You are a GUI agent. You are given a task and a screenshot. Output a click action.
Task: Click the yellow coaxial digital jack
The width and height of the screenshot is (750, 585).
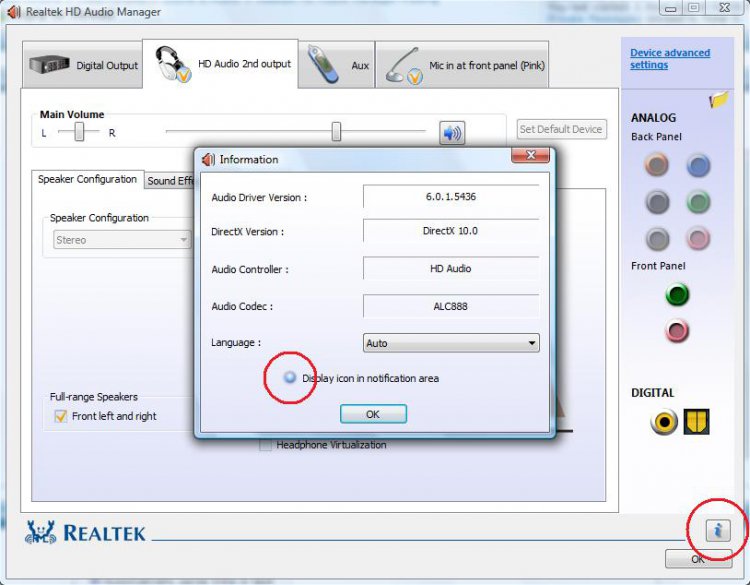(664, 422)
